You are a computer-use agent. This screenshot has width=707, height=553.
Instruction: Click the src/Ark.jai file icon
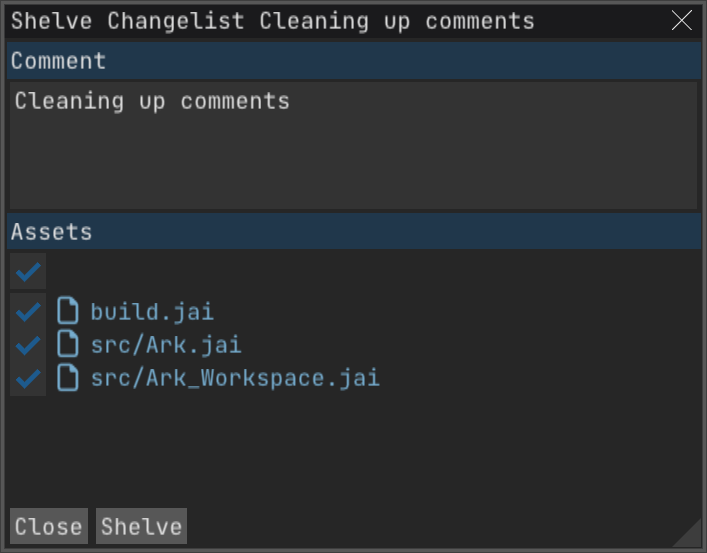click(x=68, y=345)
